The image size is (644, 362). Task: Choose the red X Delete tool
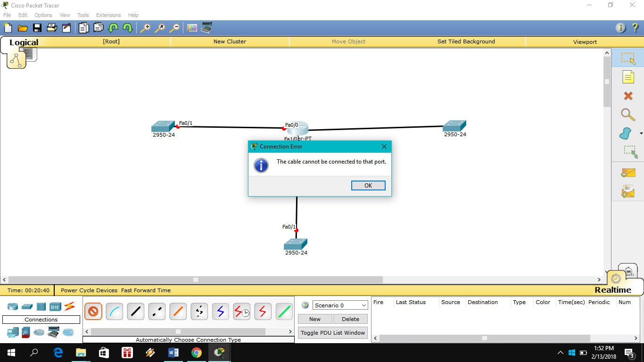[628, 96]
